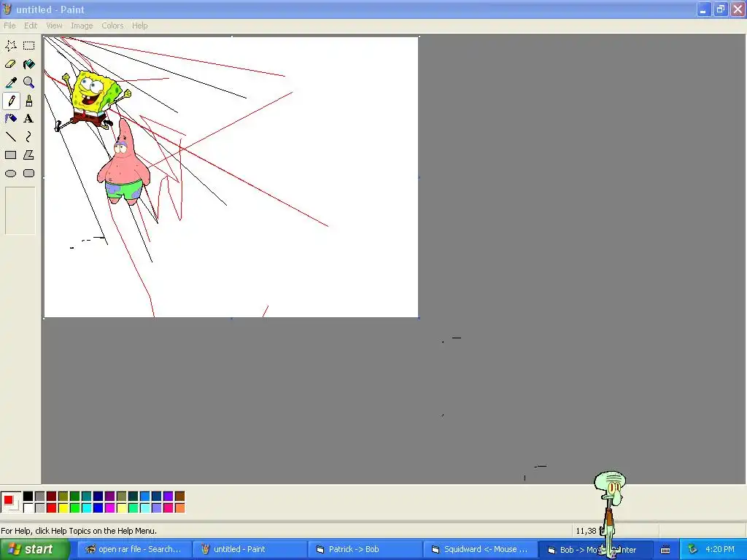Switch to 'open rar file - Search' taskbar item
Screen dimensions: 747x560
(x=135, y=549)
